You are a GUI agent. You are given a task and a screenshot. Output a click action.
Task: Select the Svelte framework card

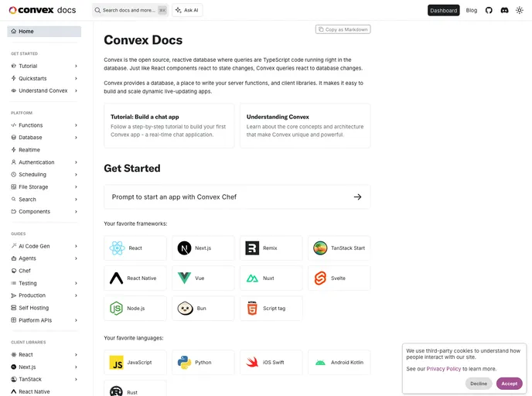[339, 278]
